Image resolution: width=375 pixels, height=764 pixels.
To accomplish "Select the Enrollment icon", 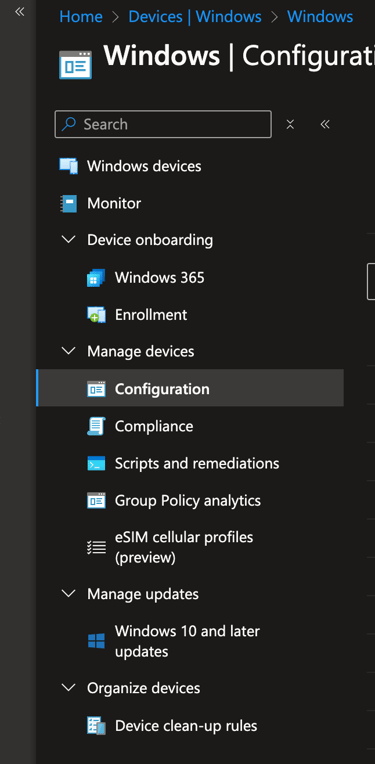I will coord(96,315).
